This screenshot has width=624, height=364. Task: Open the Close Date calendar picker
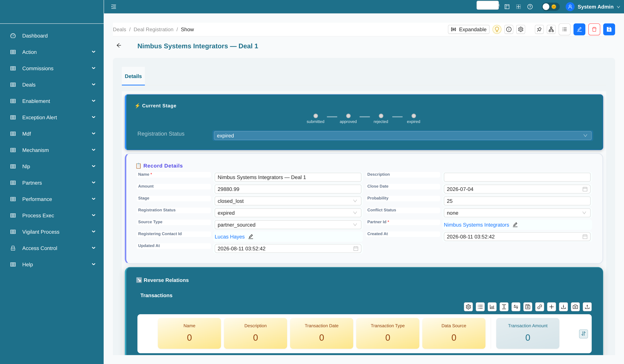(585, 189)
